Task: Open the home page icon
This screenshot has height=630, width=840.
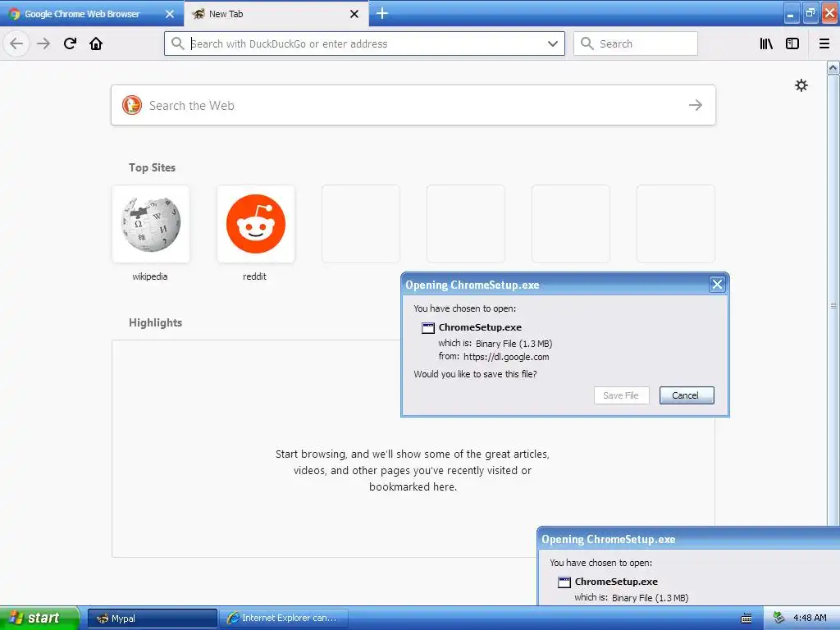Action: 96,43
